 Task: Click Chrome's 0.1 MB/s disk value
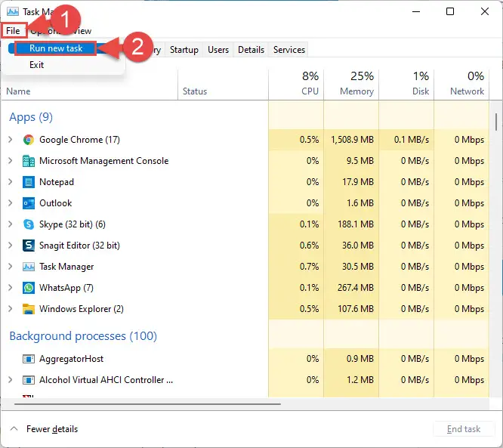coord(412,140)
